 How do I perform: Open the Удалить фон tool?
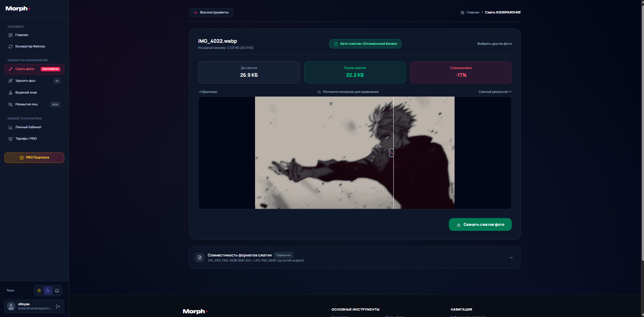point(34,81)
